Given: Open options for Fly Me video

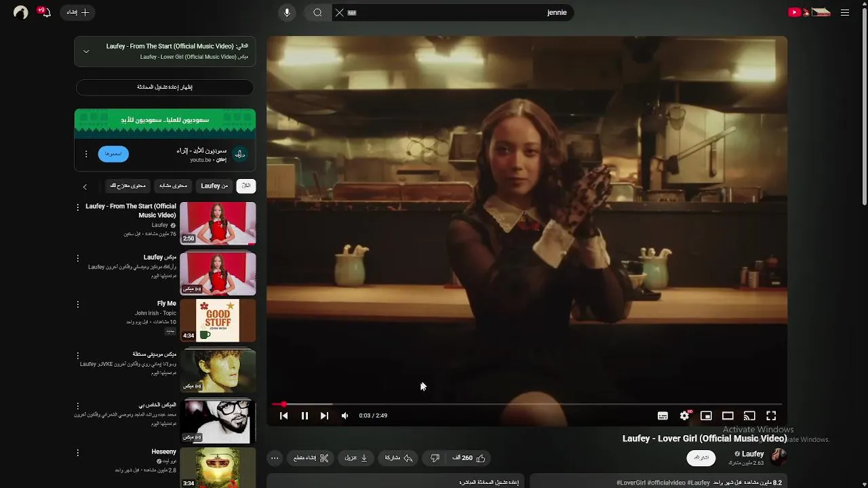Looking at the screenshot, I should click(x=77, y=304).
